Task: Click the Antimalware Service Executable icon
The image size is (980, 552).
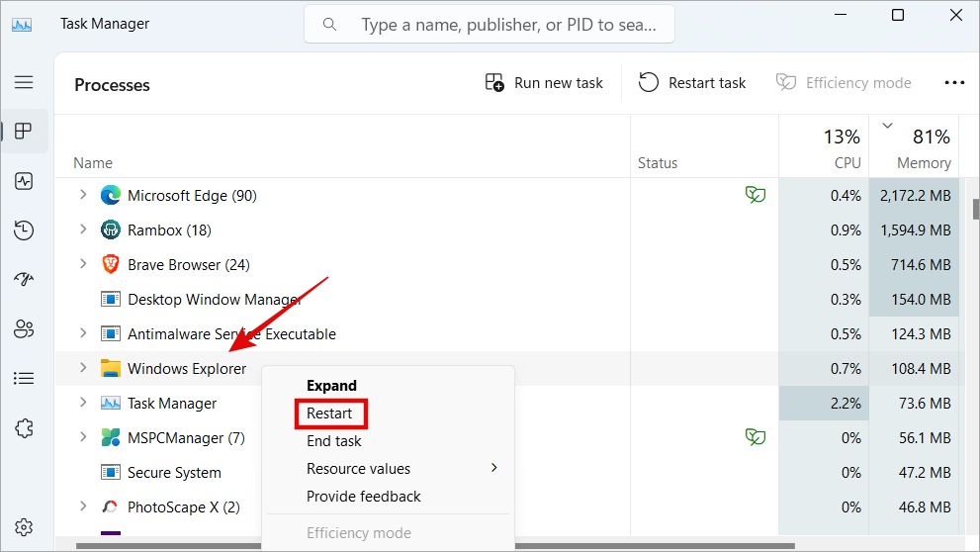Action: [x=111, y=333]
